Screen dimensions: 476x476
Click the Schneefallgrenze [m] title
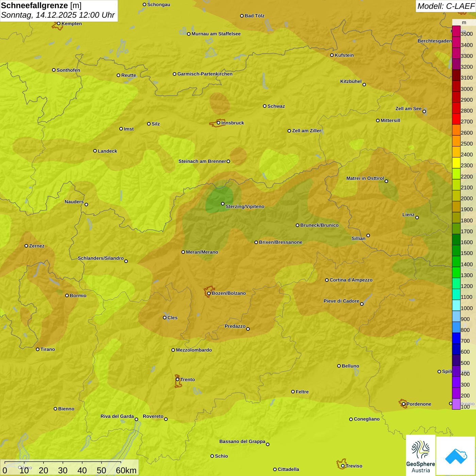tap(41, 5)
